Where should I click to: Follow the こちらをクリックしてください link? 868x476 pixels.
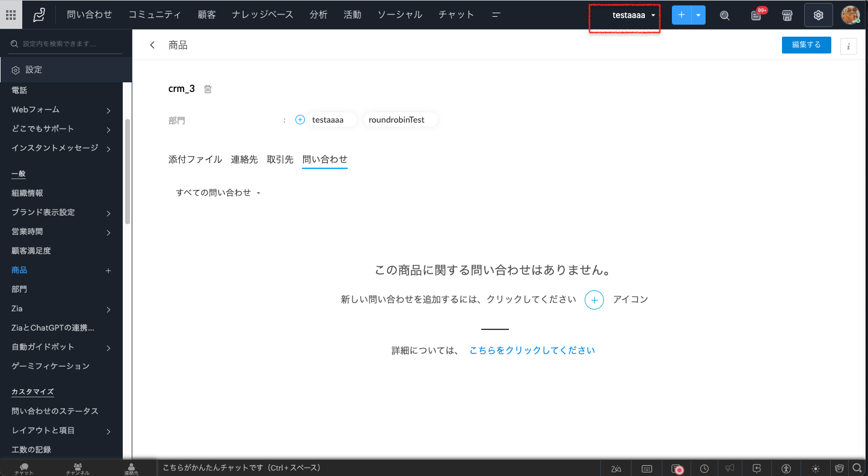[532, 350]
